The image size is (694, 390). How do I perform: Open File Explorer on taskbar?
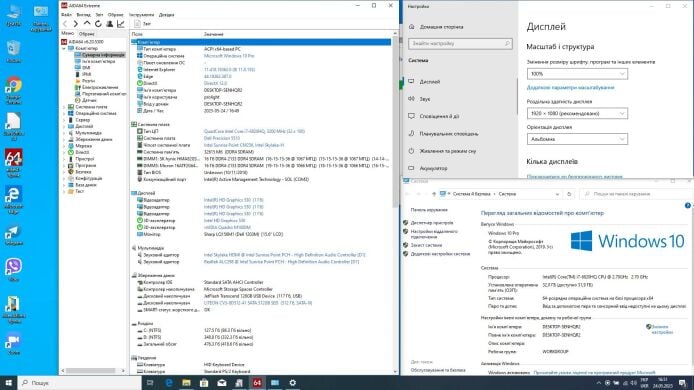(186, 383)
